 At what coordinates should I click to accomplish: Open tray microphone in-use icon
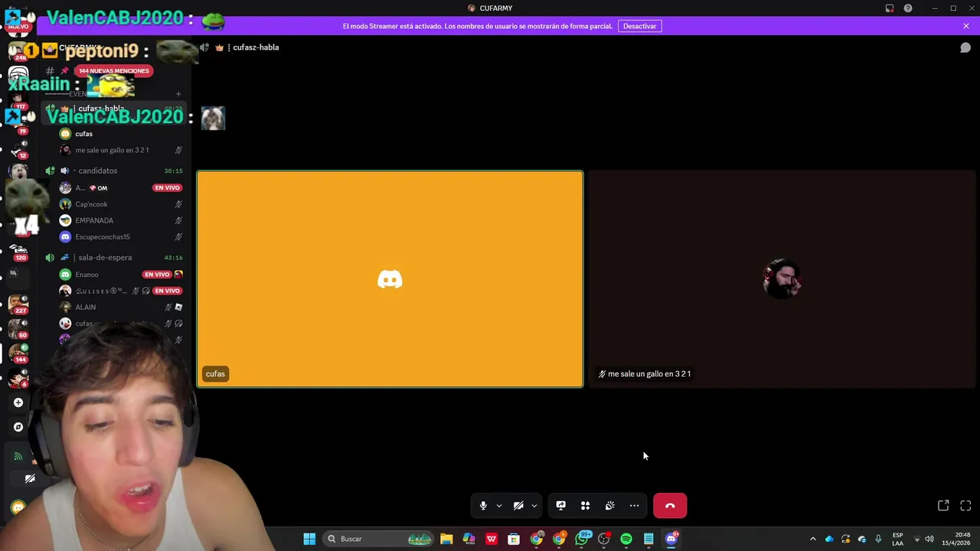point(878,539)
